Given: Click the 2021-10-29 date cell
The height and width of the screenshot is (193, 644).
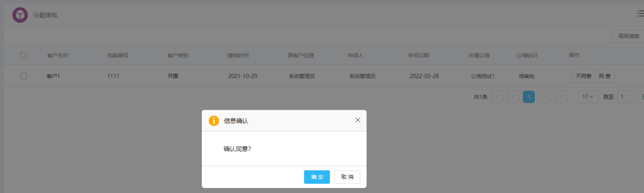Looking at the screenshot, I should 243,76.
